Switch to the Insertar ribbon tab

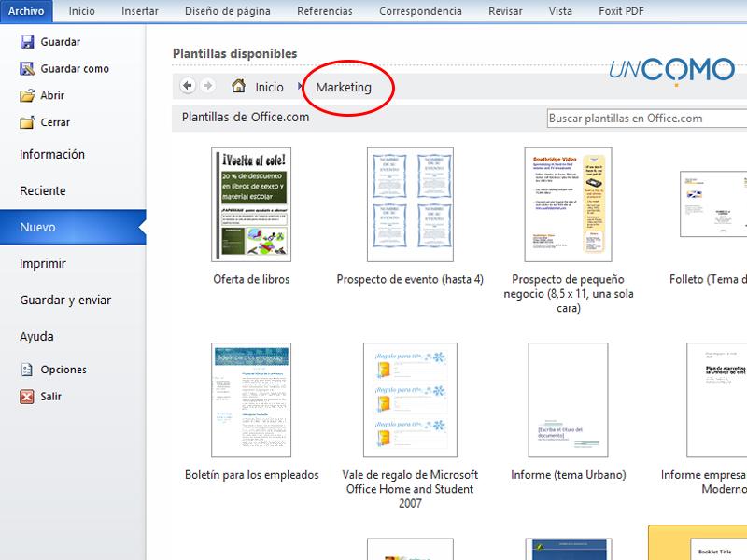point(139,11)
